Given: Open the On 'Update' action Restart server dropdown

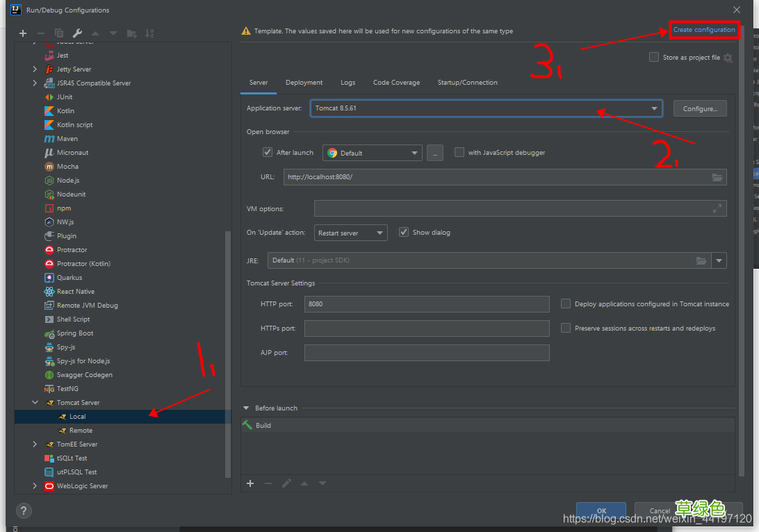Looking at the screenshot, I should tap(350, 233).
